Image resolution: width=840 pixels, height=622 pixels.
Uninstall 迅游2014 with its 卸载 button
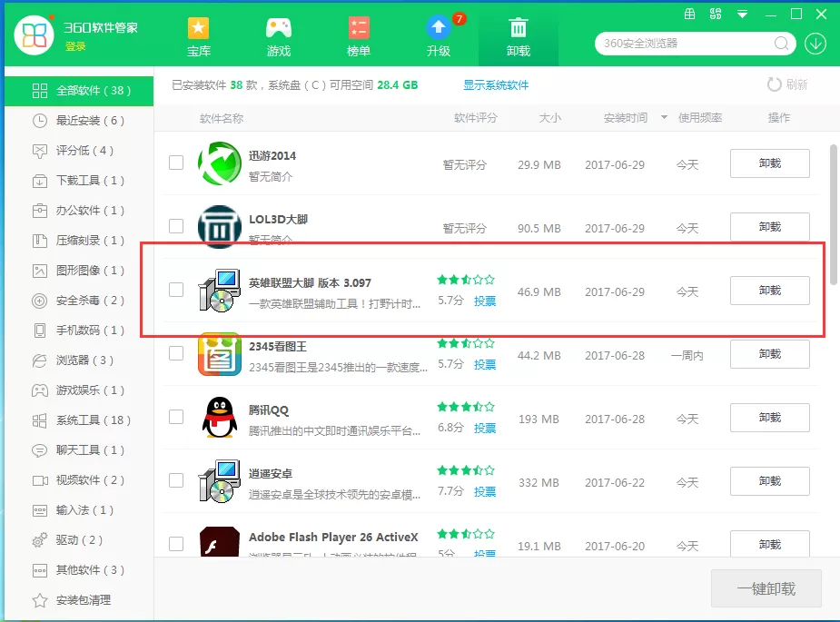point(770,163)
